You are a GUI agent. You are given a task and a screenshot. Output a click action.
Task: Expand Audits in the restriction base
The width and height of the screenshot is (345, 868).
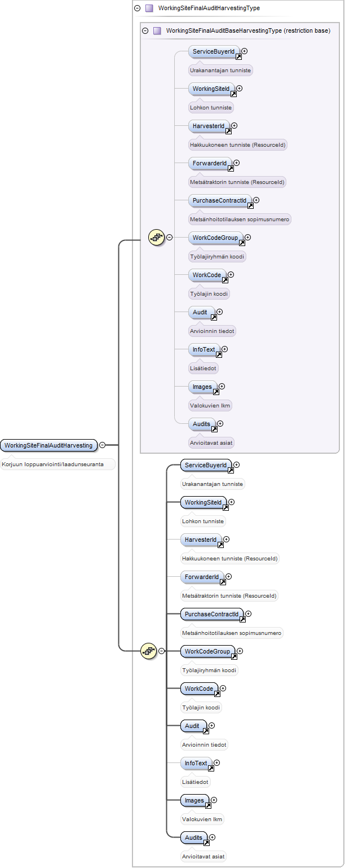pyautogui.click(x=220, y=424)
